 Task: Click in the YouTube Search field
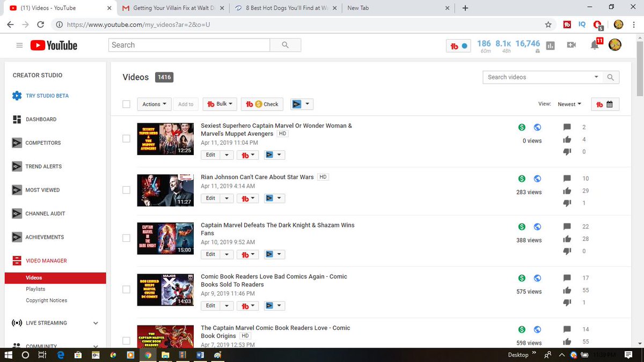pyautogui.click(x=189, y=45)
